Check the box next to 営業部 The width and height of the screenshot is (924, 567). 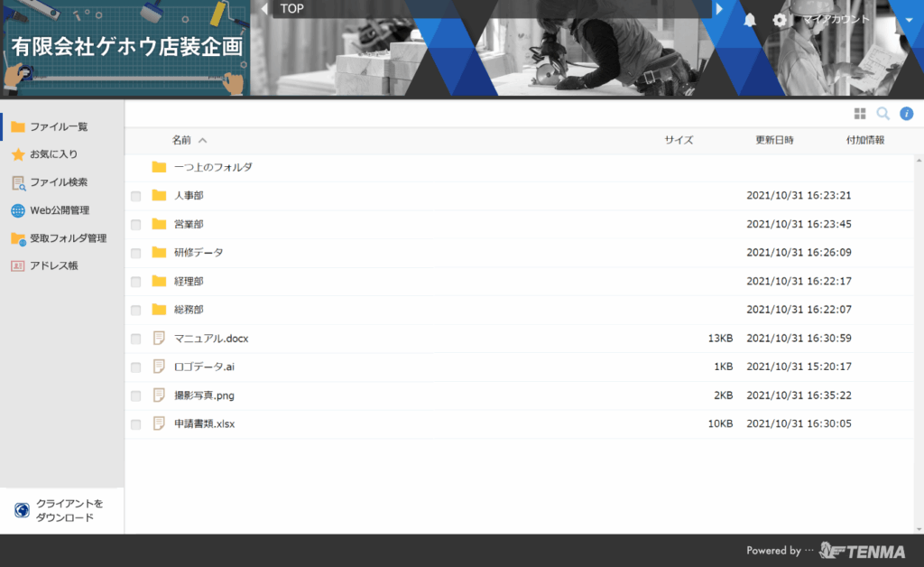click(x=136, y=225)
